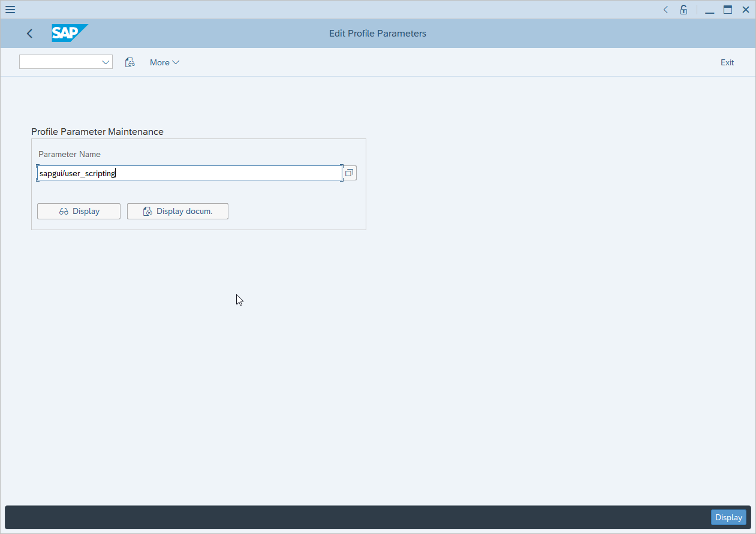The width and height of the screenshot is (756, 534).
Task: Click the back arrow next to SAP logo
Action: [29, 34]
